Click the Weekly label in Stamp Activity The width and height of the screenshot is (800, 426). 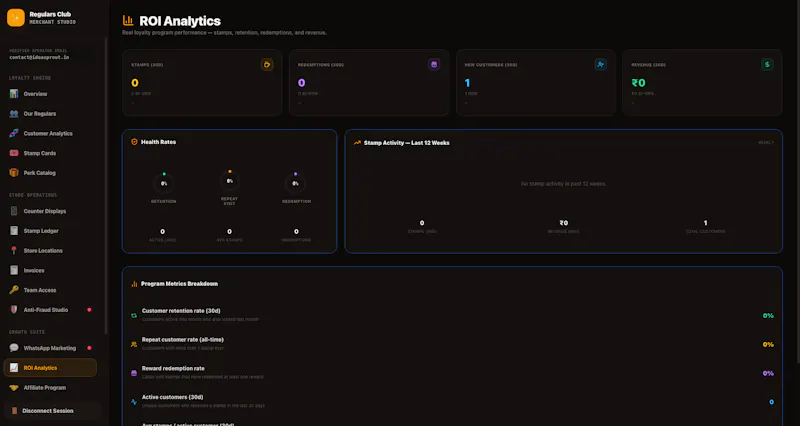tap(766, 143)
